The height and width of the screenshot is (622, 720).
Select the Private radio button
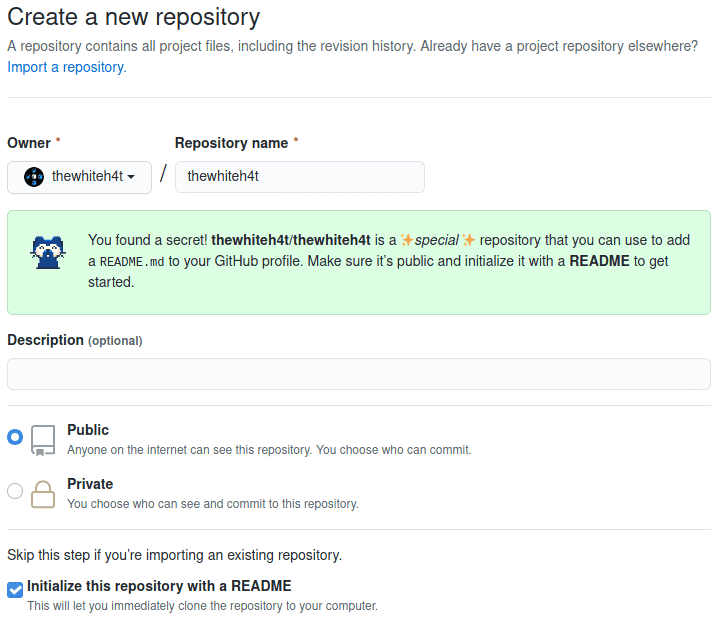[x=15, y=491]
